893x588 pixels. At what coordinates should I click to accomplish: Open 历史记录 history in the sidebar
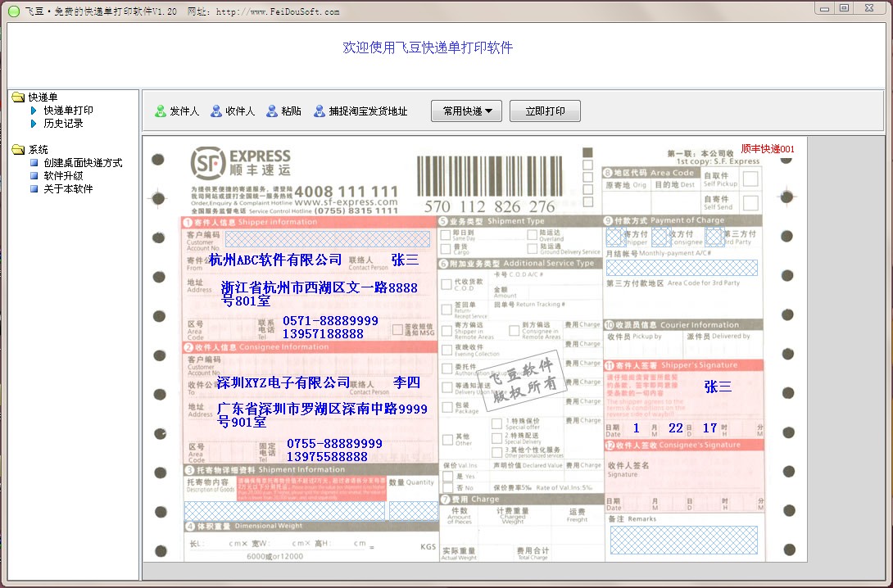63,124
